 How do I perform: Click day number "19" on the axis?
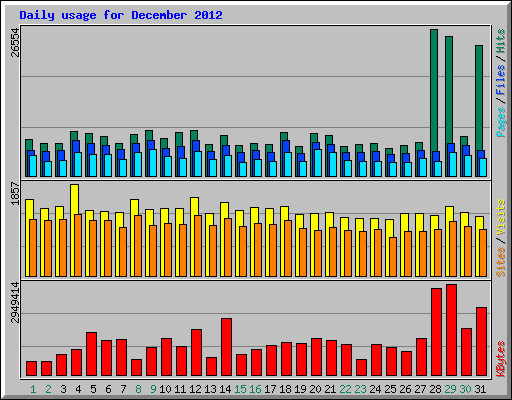(300, 389)
